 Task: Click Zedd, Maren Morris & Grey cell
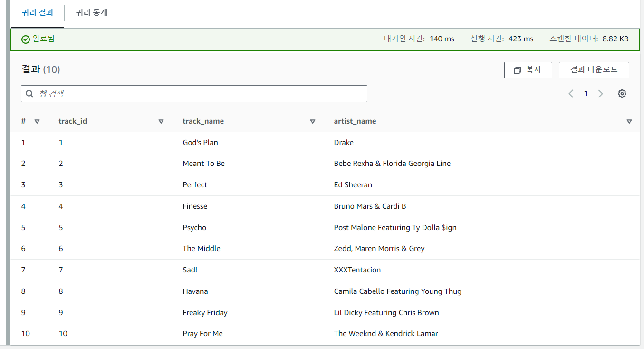tap(379, 249)
